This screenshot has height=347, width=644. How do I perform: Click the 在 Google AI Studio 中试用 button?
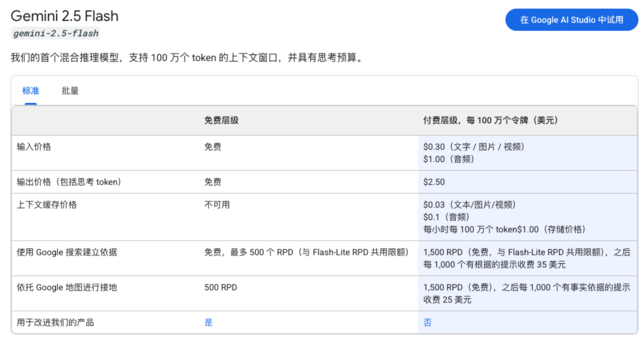[x=571, y=20]
